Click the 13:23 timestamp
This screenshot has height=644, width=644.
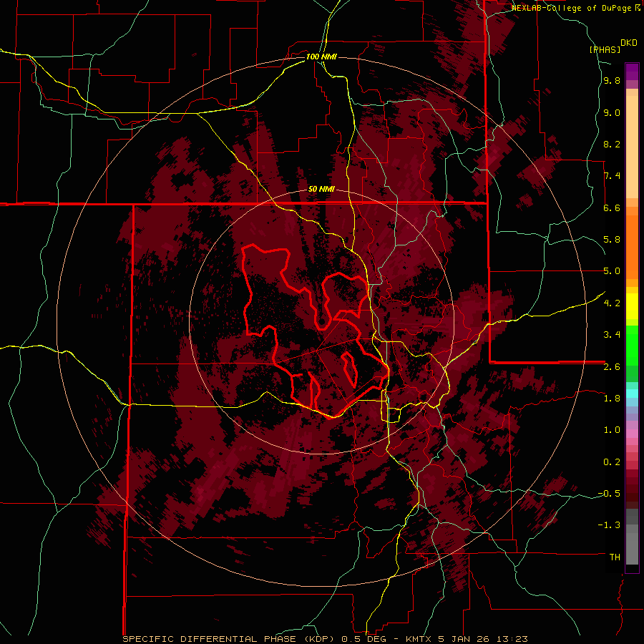click(x=512, y=639)
